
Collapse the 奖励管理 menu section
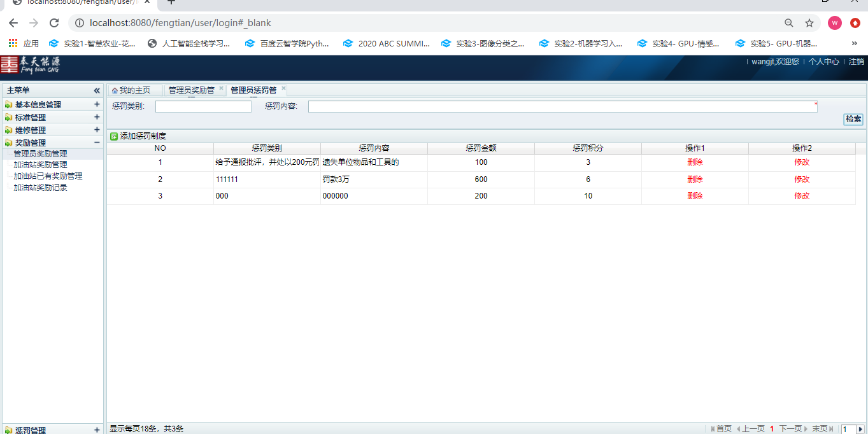tap(97, 143)
